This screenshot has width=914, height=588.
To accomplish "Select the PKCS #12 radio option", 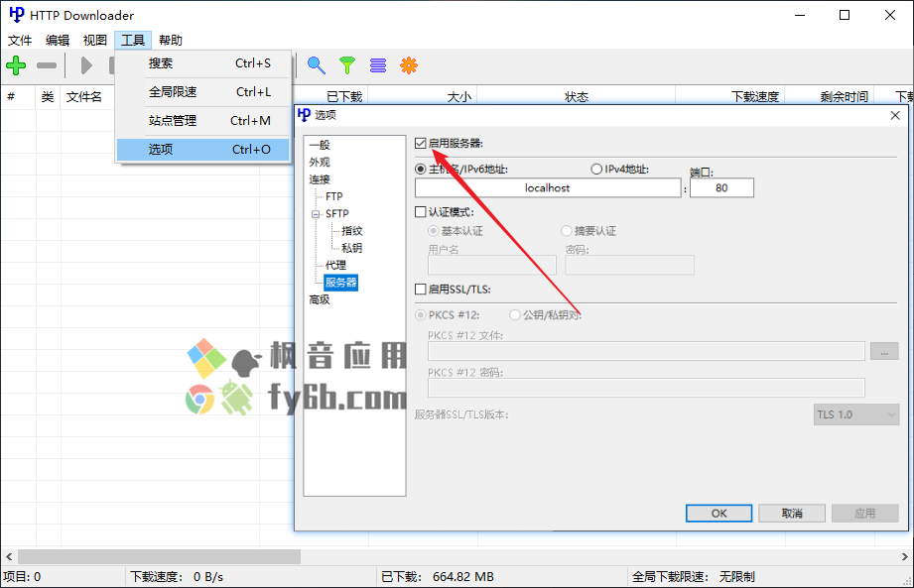I will coord(420,315).
